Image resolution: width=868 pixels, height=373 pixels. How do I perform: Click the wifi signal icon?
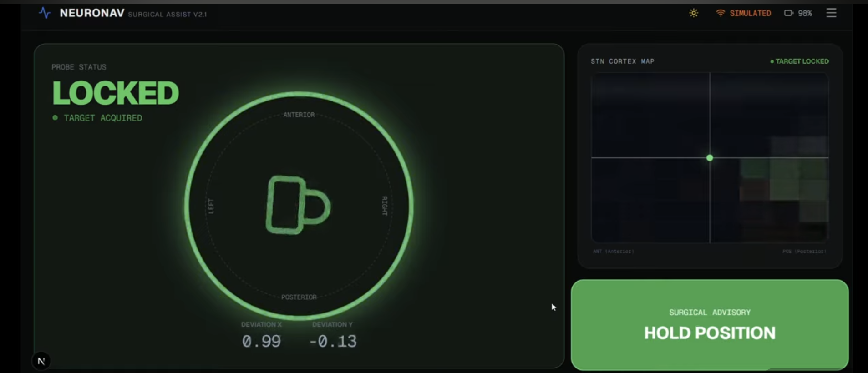click(x=720, y=13)
